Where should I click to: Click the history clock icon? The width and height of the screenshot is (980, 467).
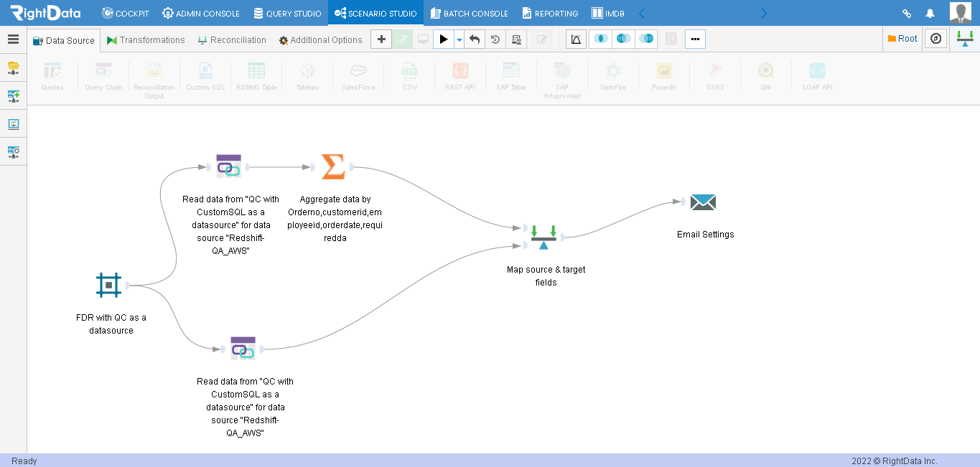click(495, 39)
